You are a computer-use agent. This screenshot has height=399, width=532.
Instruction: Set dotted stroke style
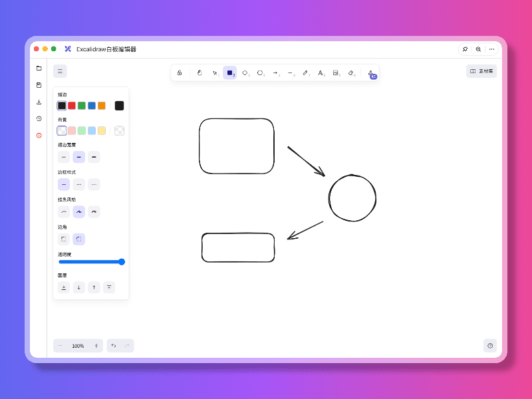click(x=94, y=185)
